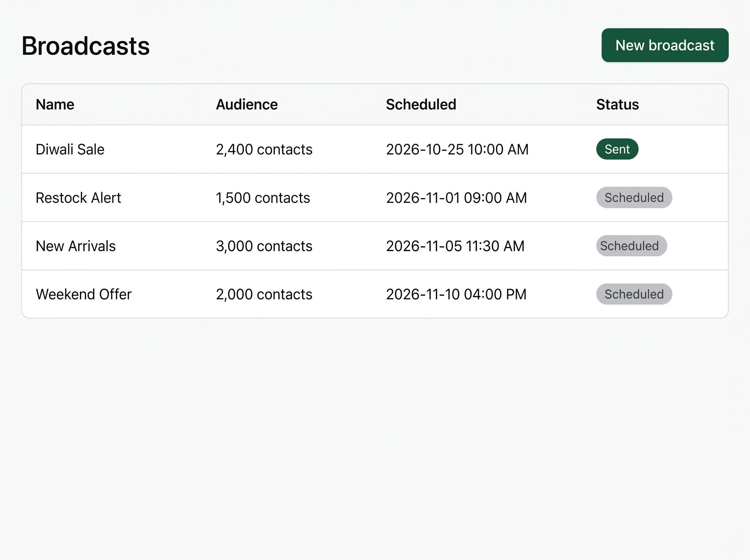Click the 1,500 contacts audience cell
The height and width of the screenshot is (560, 750).
(x=263, y=197)
